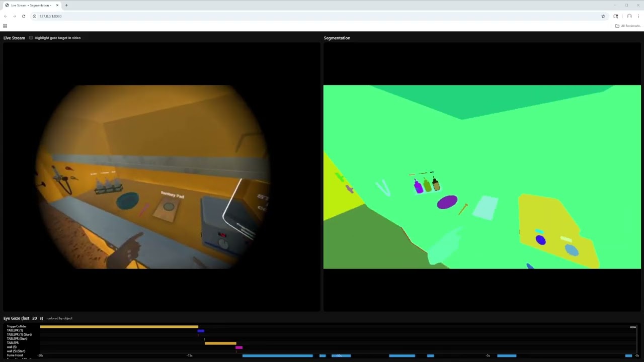
Task: Click the longest blue Fume Hood gaze segment
Action: click(x=278, y=355)
